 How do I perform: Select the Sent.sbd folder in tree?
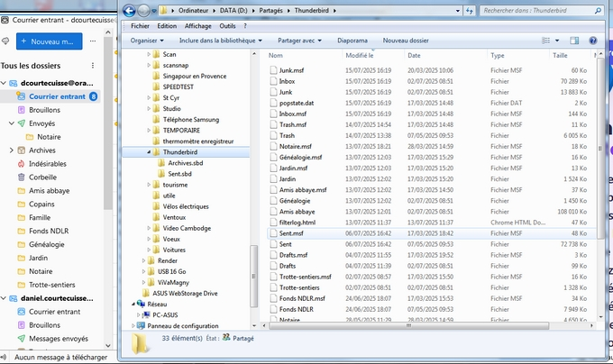pos(179,174)
